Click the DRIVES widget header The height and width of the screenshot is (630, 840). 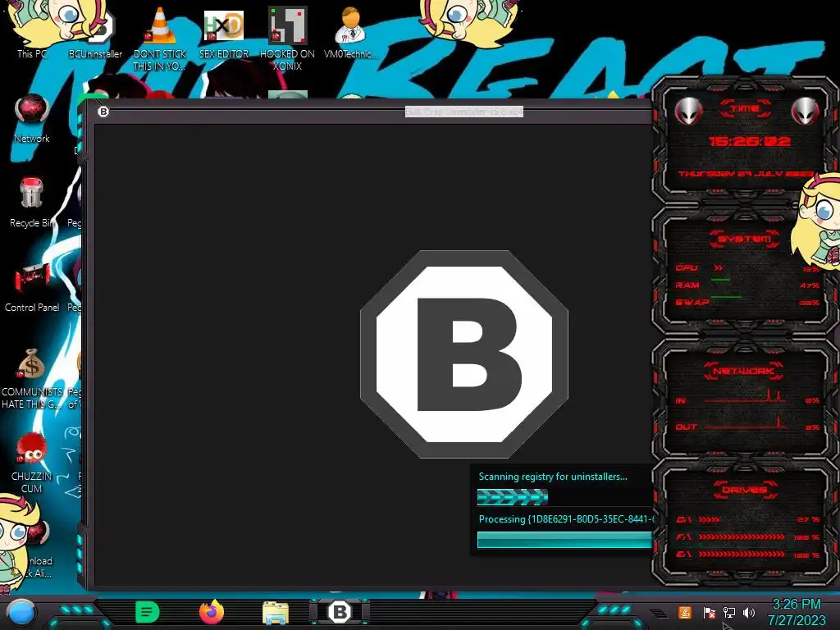[x=744, y=490]
